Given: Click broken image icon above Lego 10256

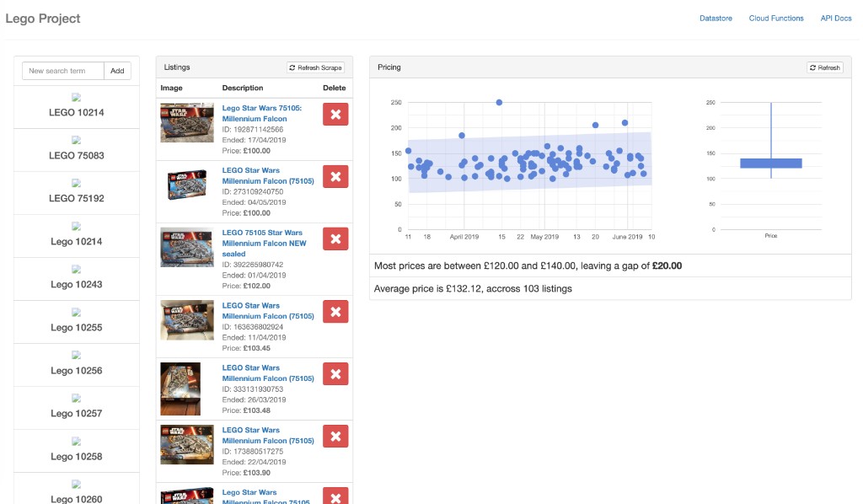Looking at the screenshot, I should [x=77, y=355].
